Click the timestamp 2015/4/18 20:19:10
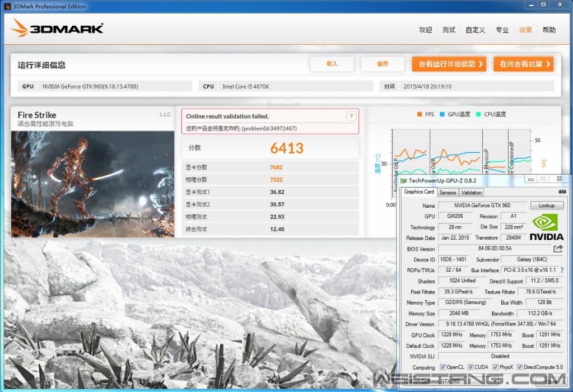 tap(427, 87)
